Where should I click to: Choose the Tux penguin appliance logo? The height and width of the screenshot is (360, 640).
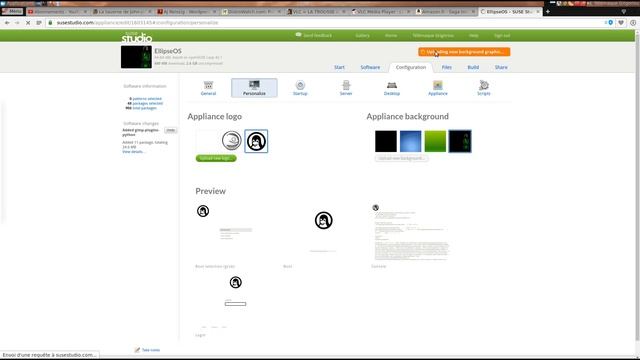256,141
